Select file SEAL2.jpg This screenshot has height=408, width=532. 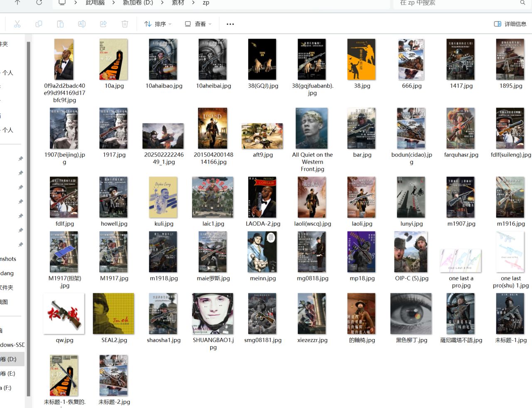[x=114, y=318]
